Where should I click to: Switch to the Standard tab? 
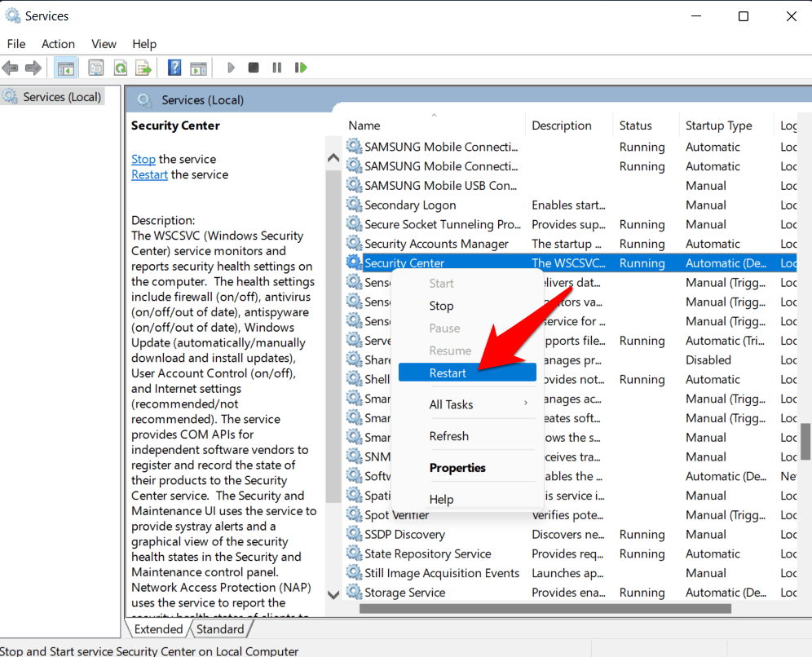[x=220, y=628]
